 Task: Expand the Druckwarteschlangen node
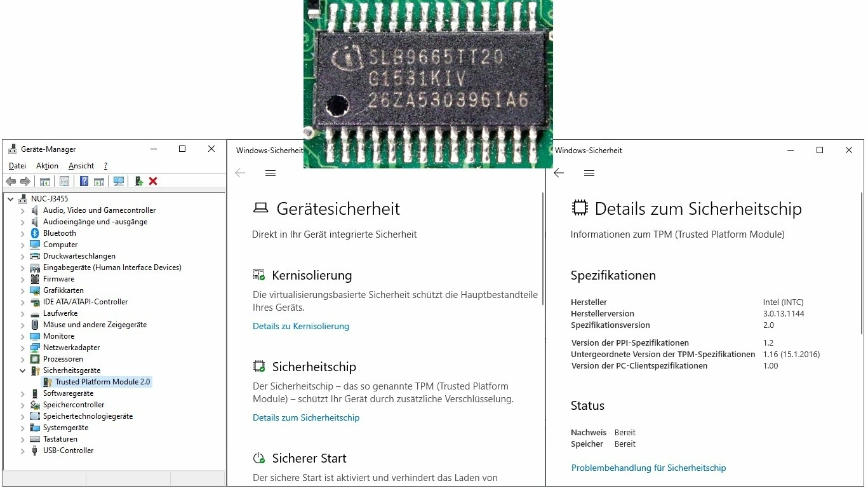tap(23, 256)
